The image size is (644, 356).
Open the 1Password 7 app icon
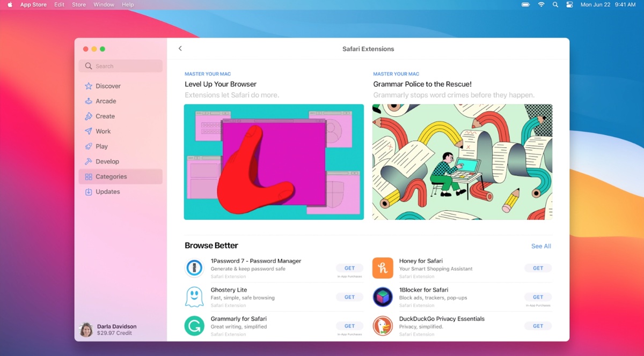coord(194,268)
